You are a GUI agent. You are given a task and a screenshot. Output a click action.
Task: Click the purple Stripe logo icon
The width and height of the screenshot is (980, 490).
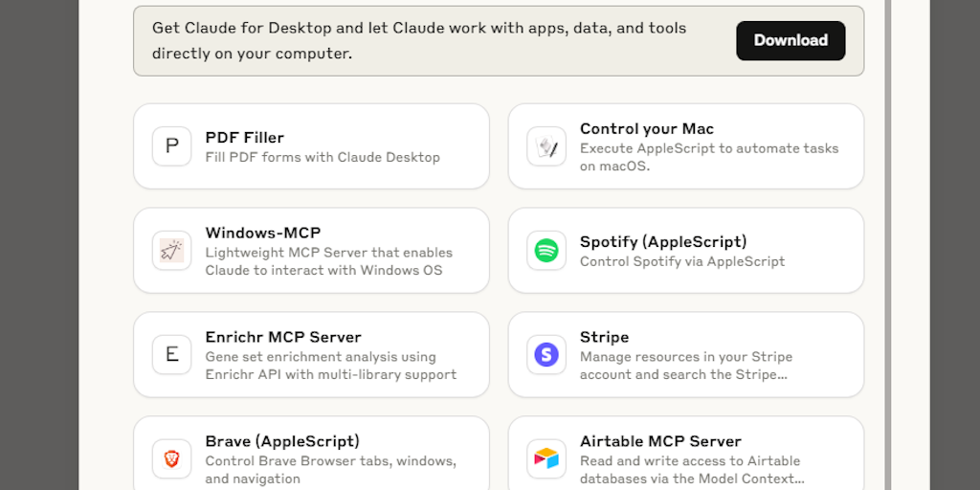546,355
